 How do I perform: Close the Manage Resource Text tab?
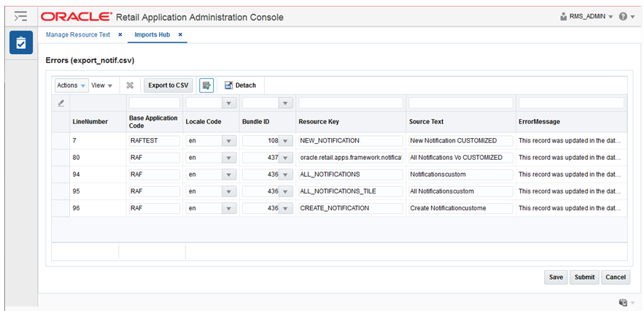click(120, 35)
